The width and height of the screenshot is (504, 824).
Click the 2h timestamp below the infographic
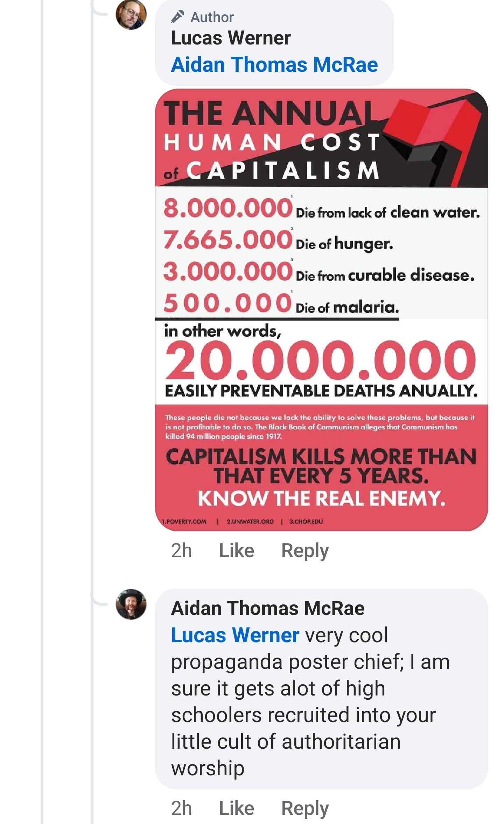181,550
